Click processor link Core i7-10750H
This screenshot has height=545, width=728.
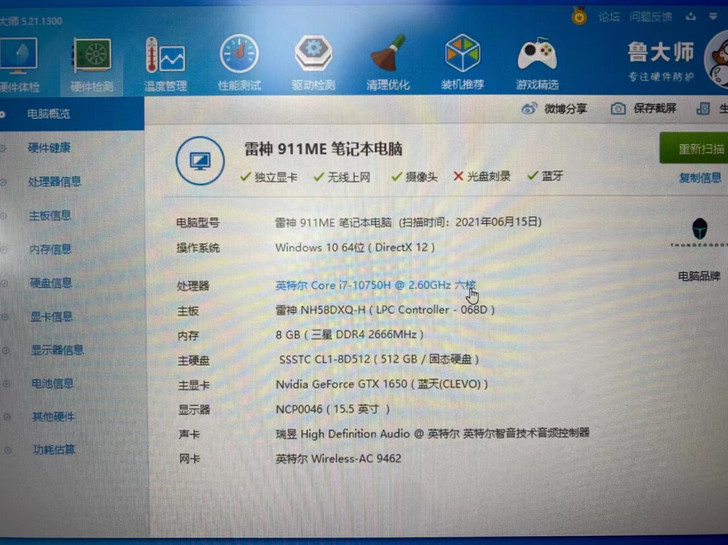point(376,285)
